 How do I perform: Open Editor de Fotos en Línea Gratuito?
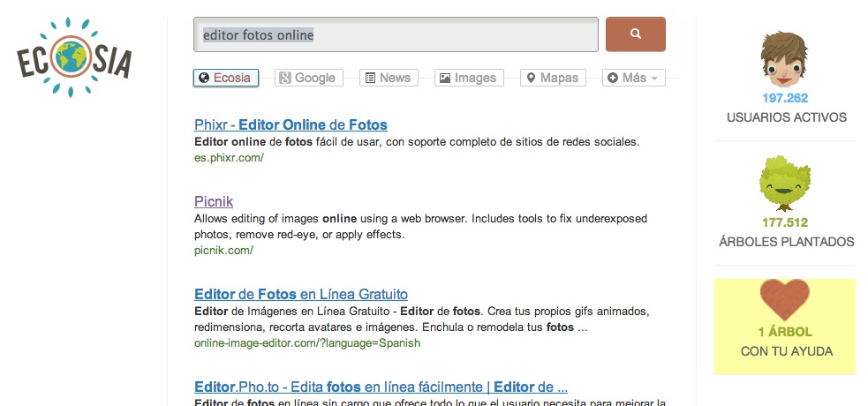[301, 294]
